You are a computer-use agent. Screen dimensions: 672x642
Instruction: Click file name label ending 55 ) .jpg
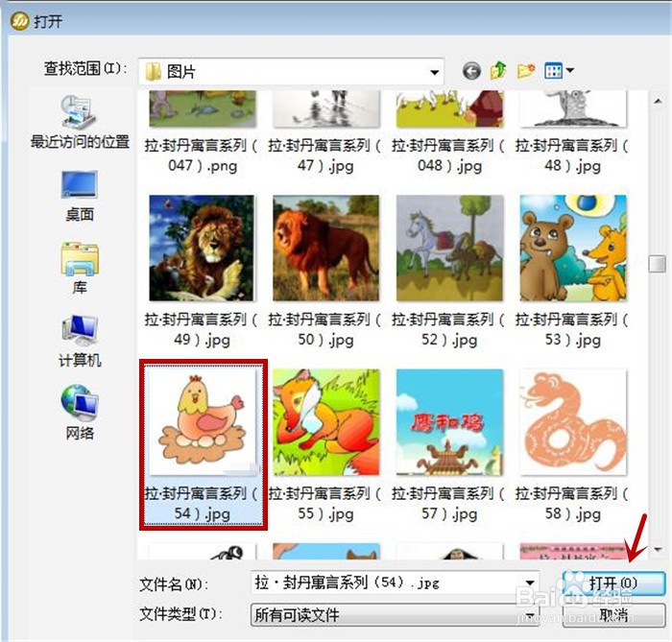tap(325, 503)
